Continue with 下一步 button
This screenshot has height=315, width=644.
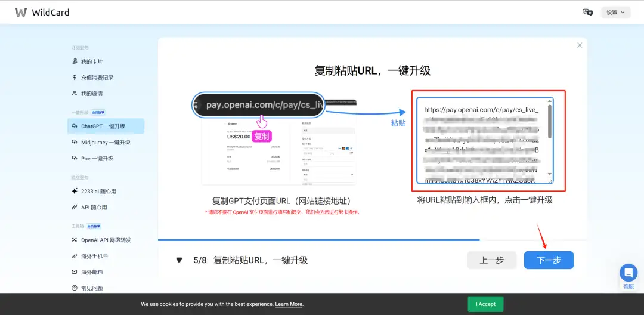(549, 260)
